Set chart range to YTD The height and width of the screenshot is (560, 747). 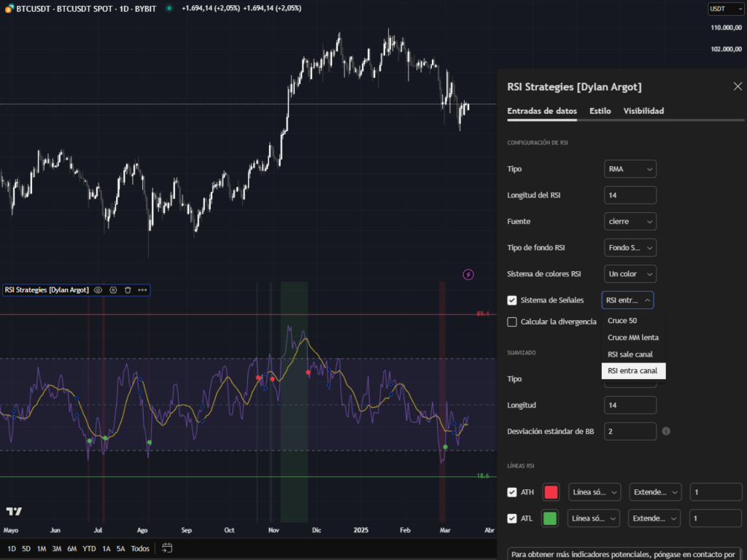89,548
